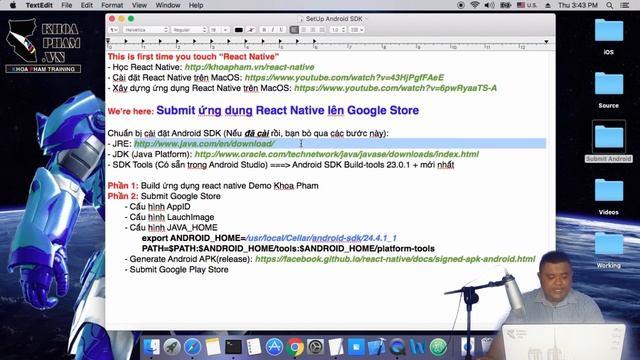Click the SetUp Android SDK window title
Viewport: 640px width, 360px height.
[x=334, y=19]
